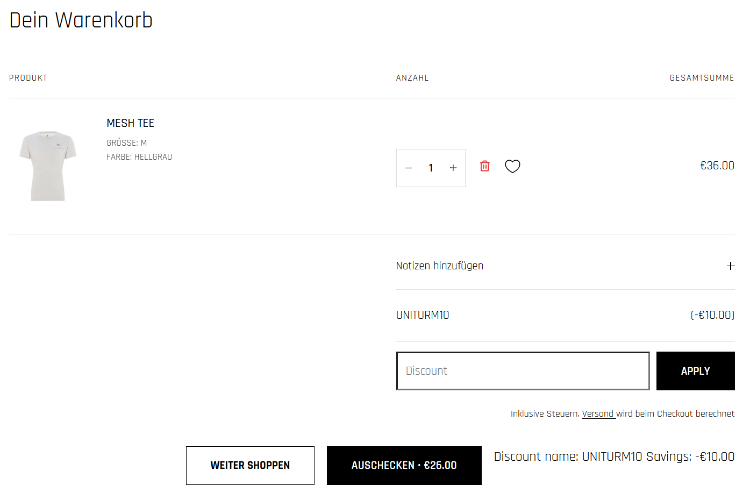The image size is (750, 500).
Task: Add Mesh Tee to wishlist via heart icon
Action: coord(512,167)
